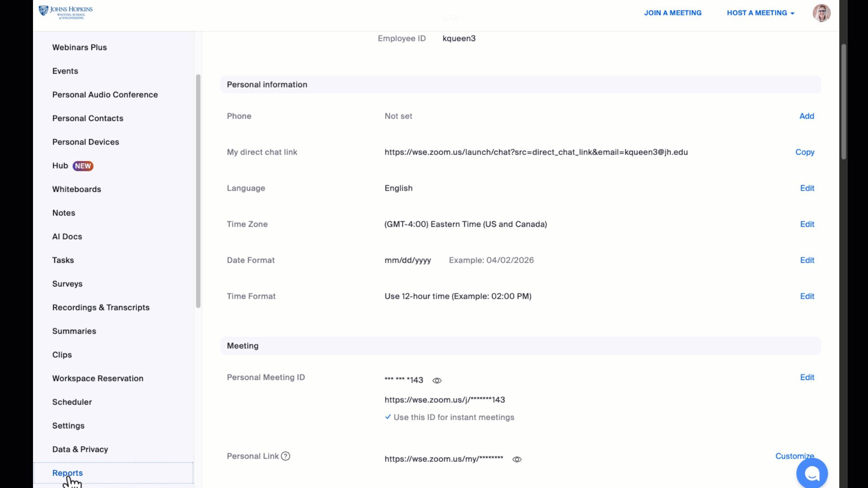Toggle Use this ID for instant meetings
This screenshot has height=488, width=868.
[x=449, y=417]
